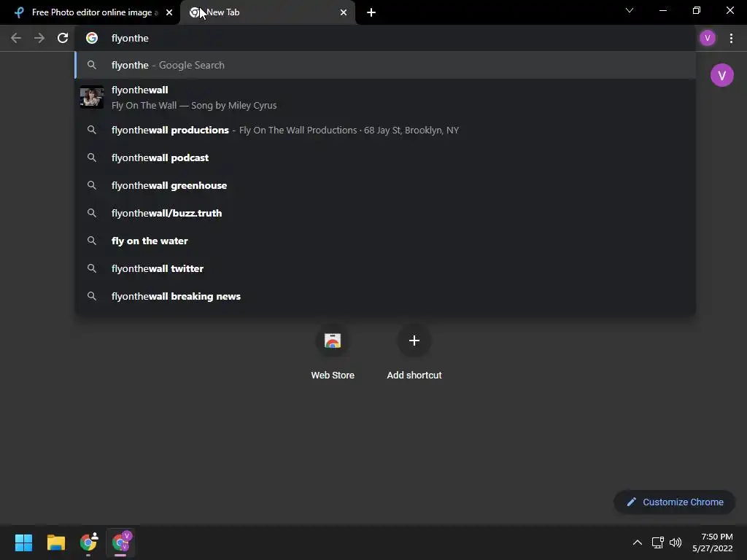The height and width of the screenshot is (560, 747).
Task: Open volume control in system tray
Action: click(x=676, y=542)
